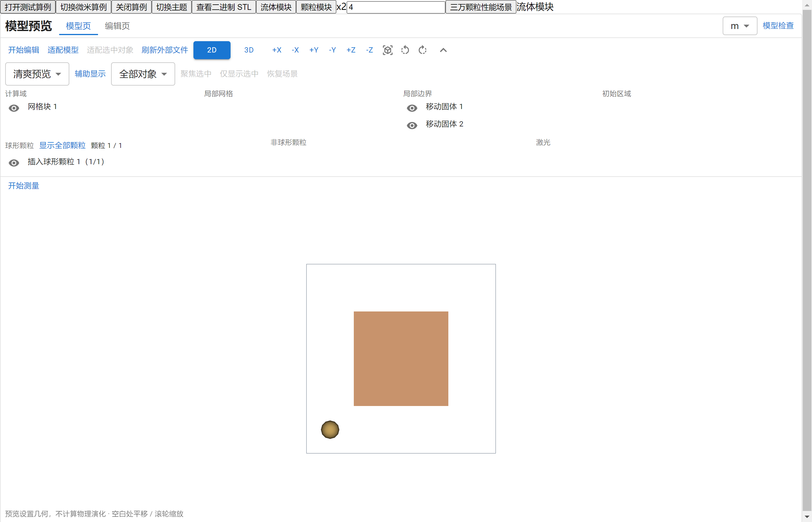Image resolution: width=812 pixels, height=522 pixels.
Task: Set view to -Z direction
Action: coord(369,50)
